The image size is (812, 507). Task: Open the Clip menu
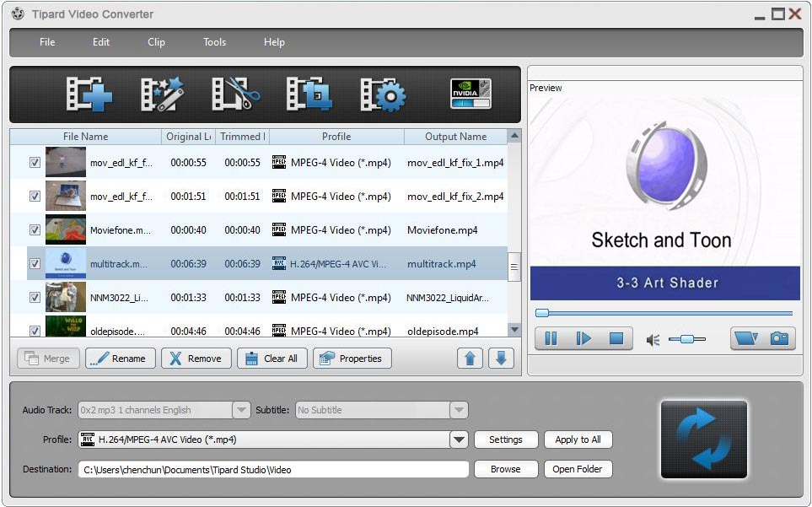[156, 42]
